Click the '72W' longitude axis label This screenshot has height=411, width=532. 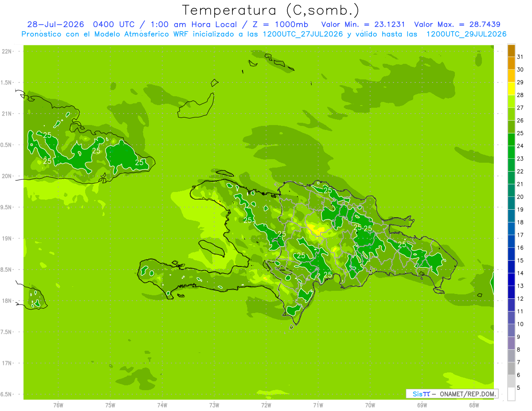[x=266, y=405]
